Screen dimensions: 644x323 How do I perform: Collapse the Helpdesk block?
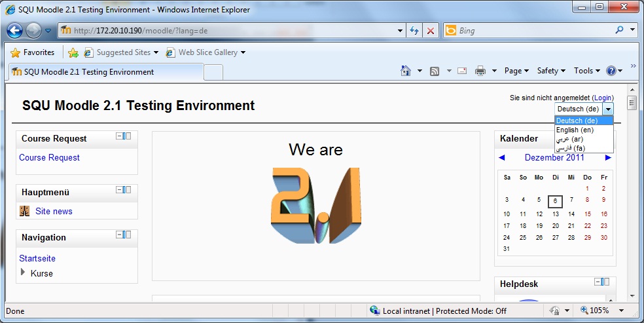tap(598, 282)
